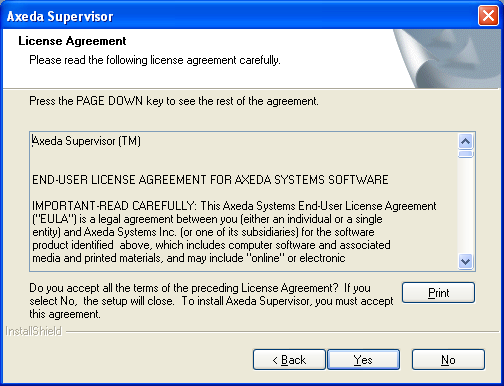Viewport: 504px width, 386px height.
Task: Click the PAGE DOWN instruction text
Action: 174,101
